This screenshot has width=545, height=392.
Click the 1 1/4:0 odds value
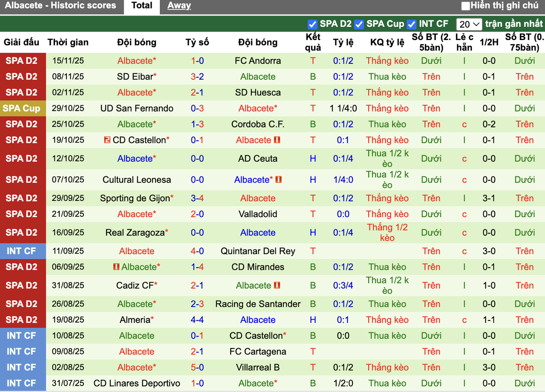pyautogui.click(x=343, y=108)
